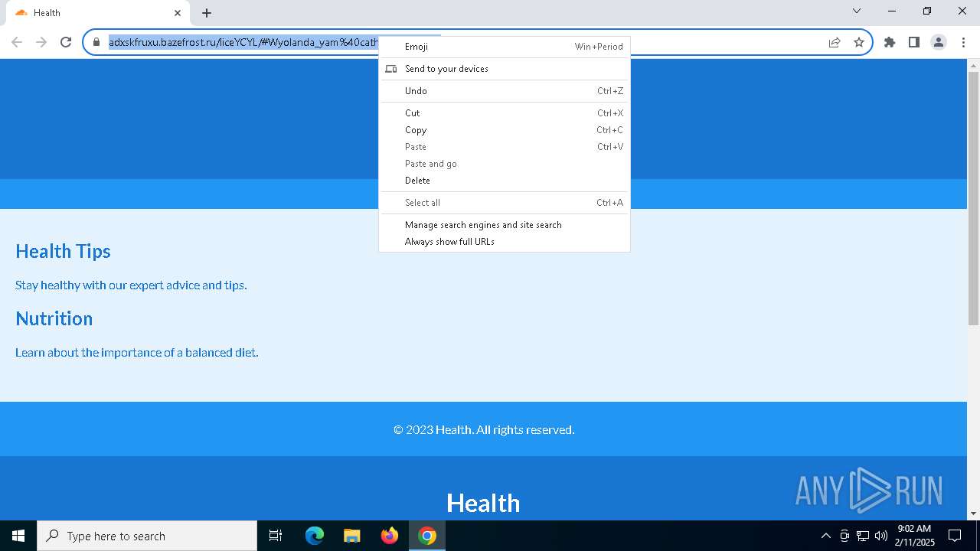Click the copyright 2023 Health footer text
This screenshot has width=980, height=551.
484,430
